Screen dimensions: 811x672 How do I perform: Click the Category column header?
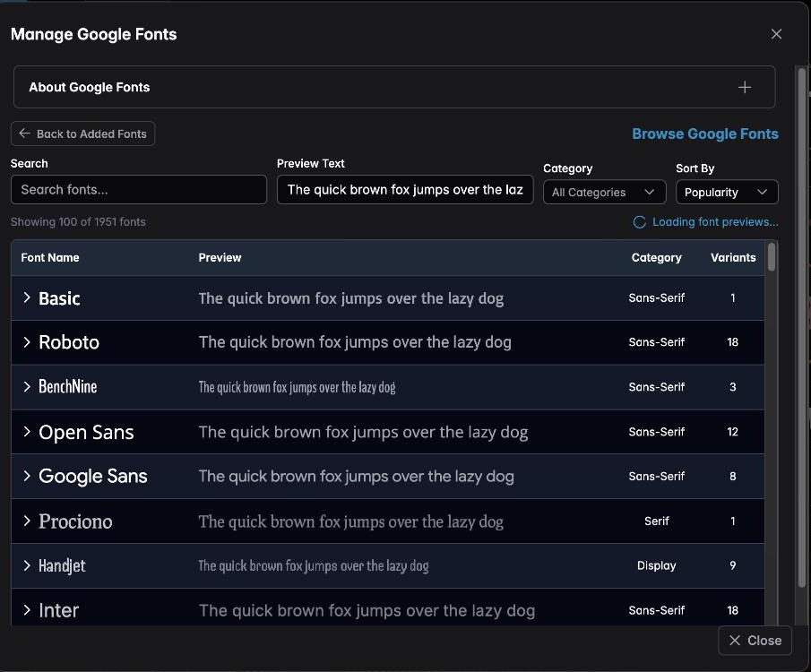tap(656, 258)
